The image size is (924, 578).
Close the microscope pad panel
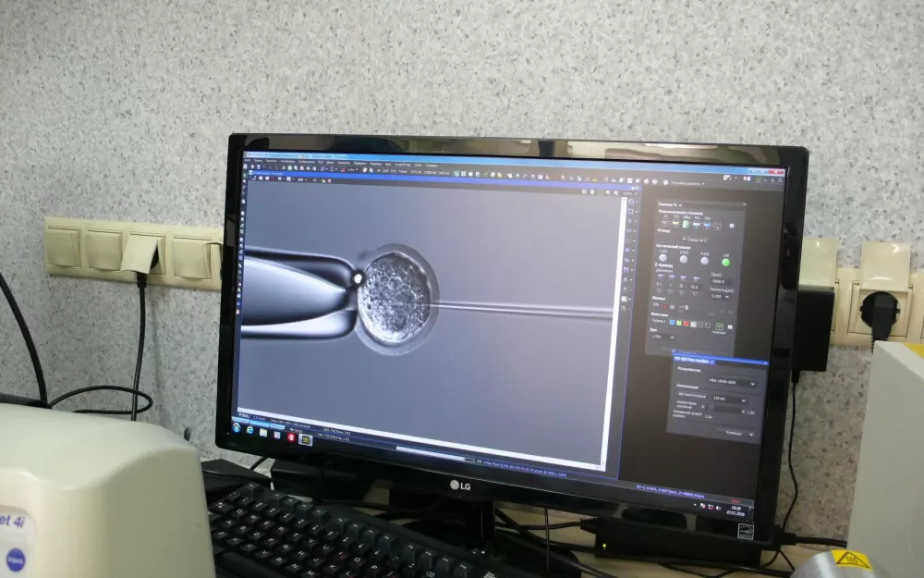744,204
